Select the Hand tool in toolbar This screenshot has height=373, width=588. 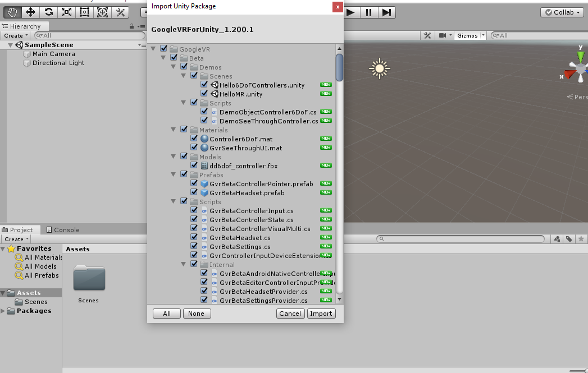coord(12,12)
